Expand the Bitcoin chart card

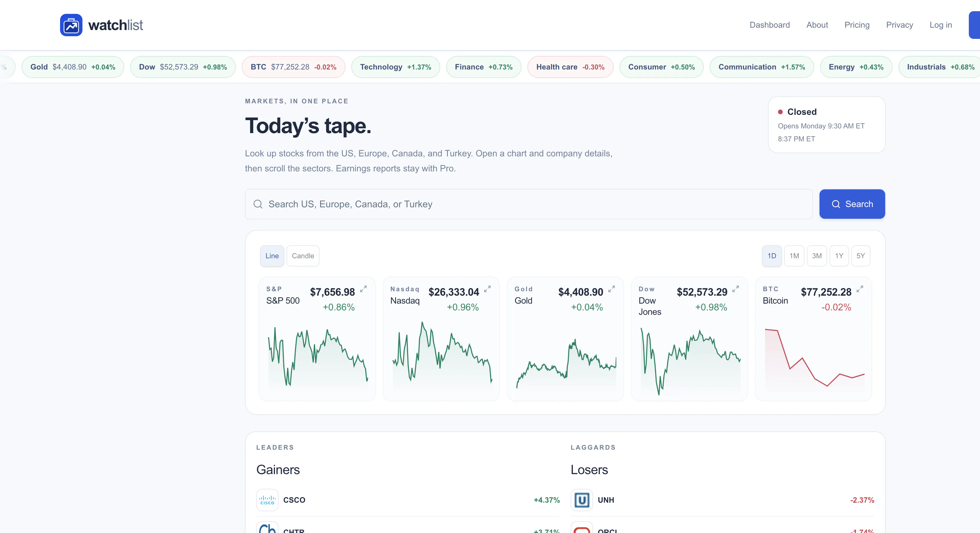tap(860, 289)
